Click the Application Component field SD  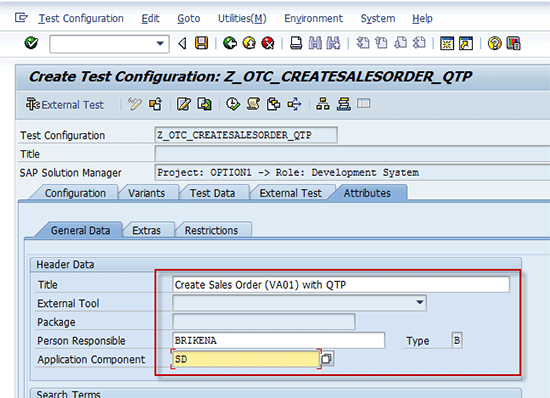(246, 359)
